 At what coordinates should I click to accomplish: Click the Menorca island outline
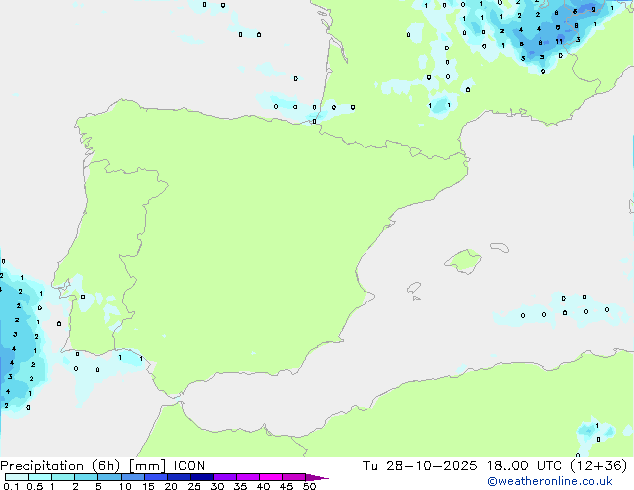[x=500, y=247]
